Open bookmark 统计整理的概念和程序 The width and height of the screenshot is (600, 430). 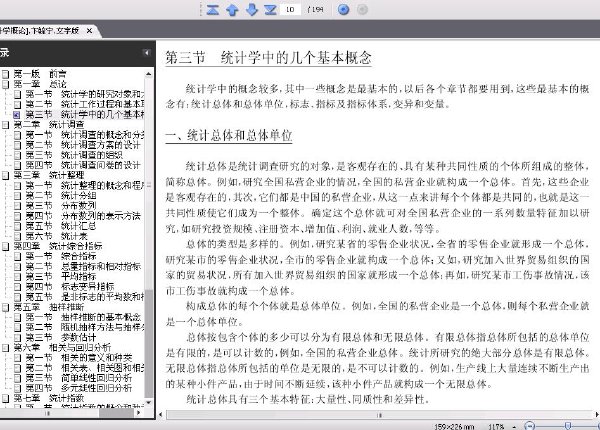(85, 186)
